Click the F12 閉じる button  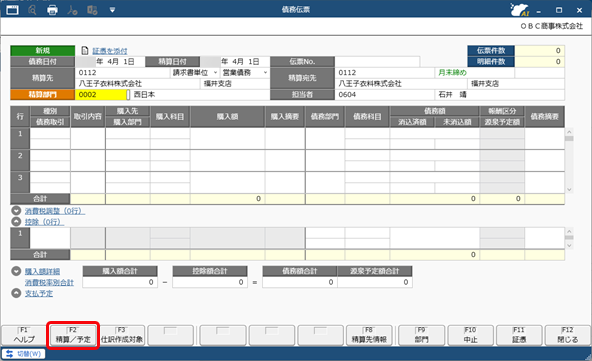(568, 335)
